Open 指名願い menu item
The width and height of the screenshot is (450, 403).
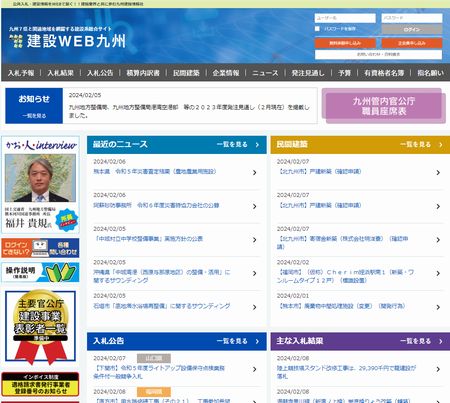(x=430, y=73)
